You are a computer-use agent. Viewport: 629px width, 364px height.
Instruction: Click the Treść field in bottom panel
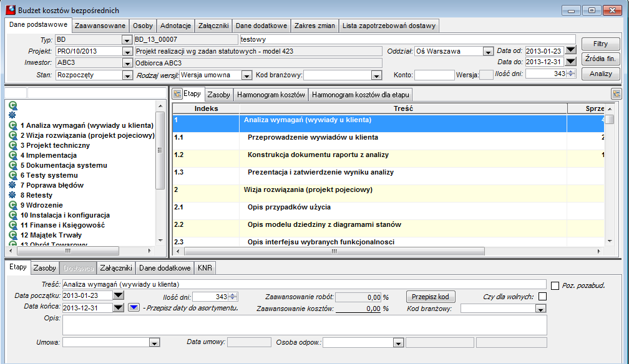(305, 284)
